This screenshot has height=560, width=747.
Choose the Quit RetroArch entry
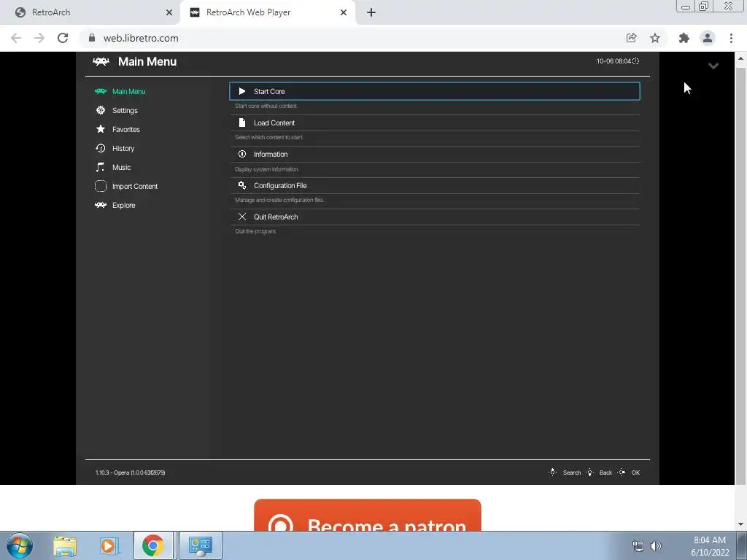435,217
